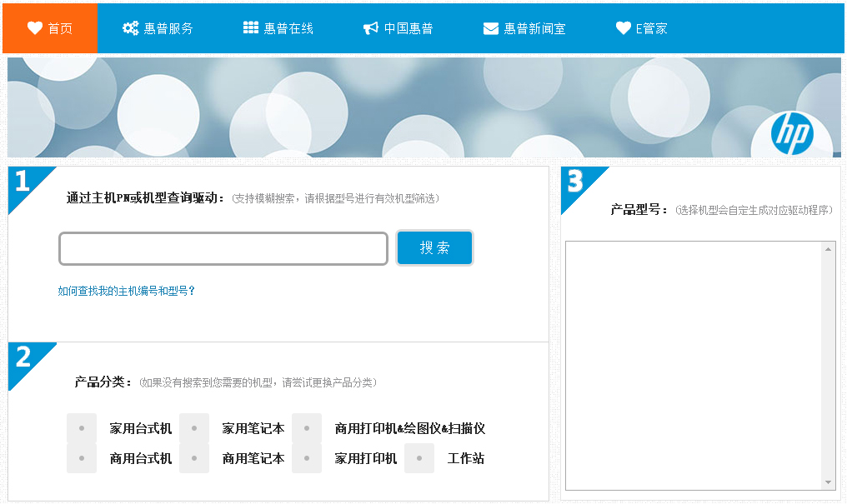The image size is (847, 504).
Task: Select the 工作站 radio option
Action: point(419,458)
